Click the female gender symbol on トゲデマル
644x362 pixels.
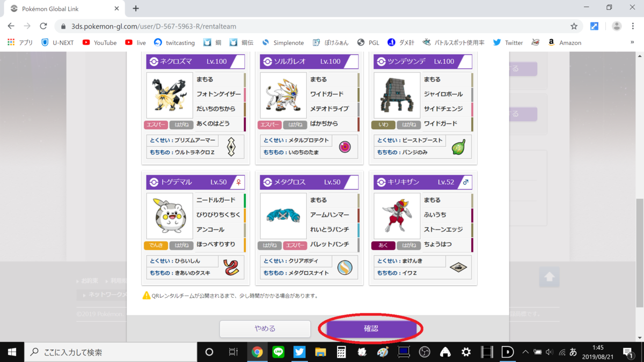[x=238, y=182]
